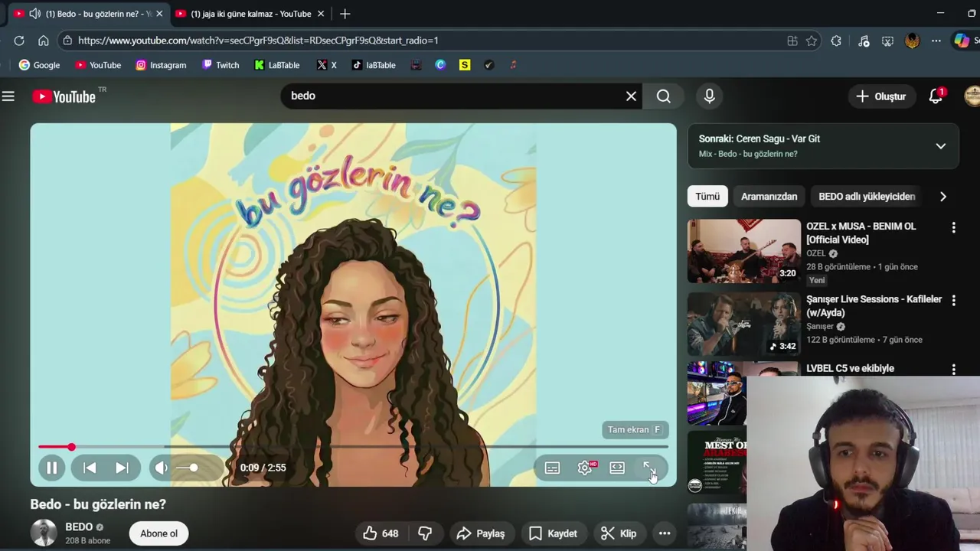Image resolution: width=980 pixels, height=551 pixels.
Task: Expand the Sonraki mix playlist panel
Action: coord(941,146)
